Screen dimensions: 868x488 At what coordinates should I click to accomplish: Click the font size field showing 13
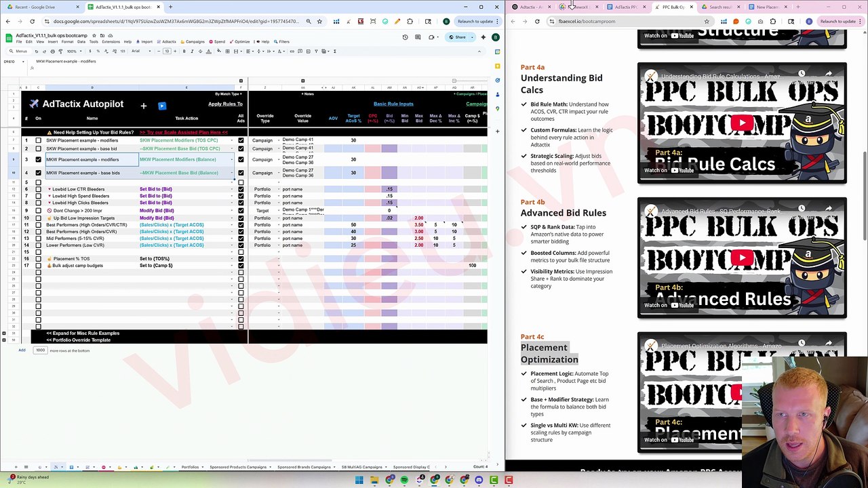click(x=167, y=51)
